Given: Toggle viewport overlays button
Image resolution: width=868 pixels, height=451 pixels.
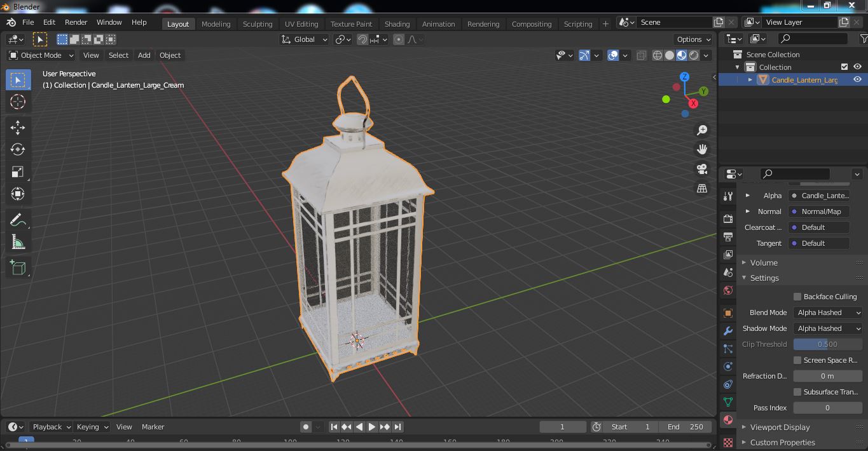Looking at the screenshot, I should (613, 55).
